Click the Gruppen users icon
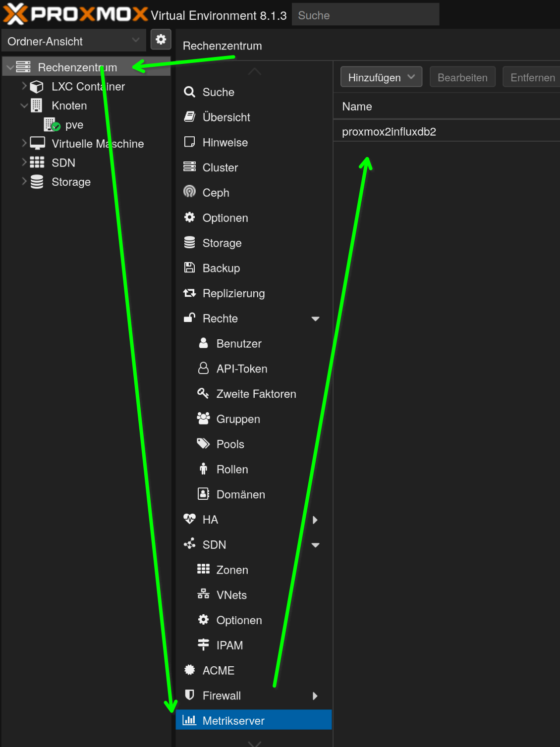Screen dimensions: 560x747 click(x=203, y=419)
